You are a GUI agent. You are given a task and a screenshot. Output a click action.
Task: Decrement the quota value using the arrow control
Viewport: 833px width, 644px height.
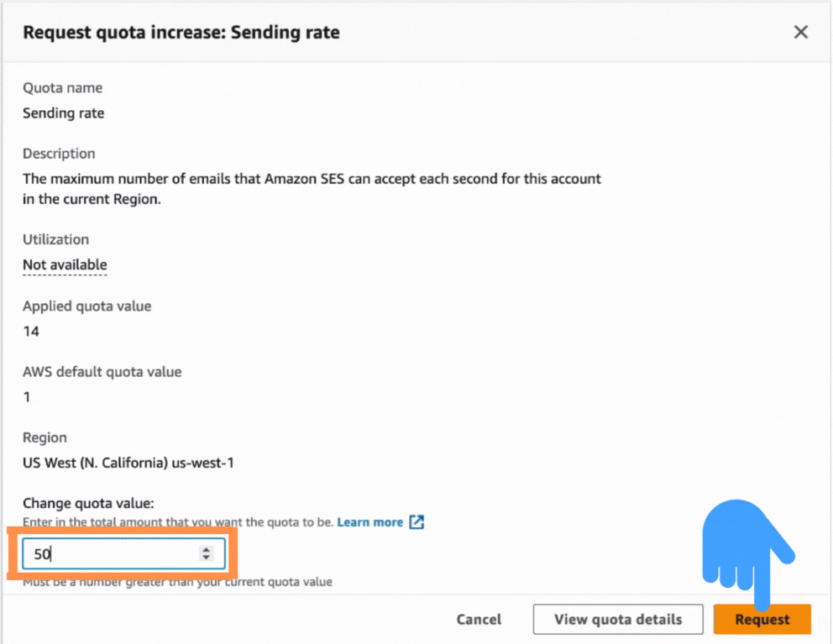tap(207, 558)
